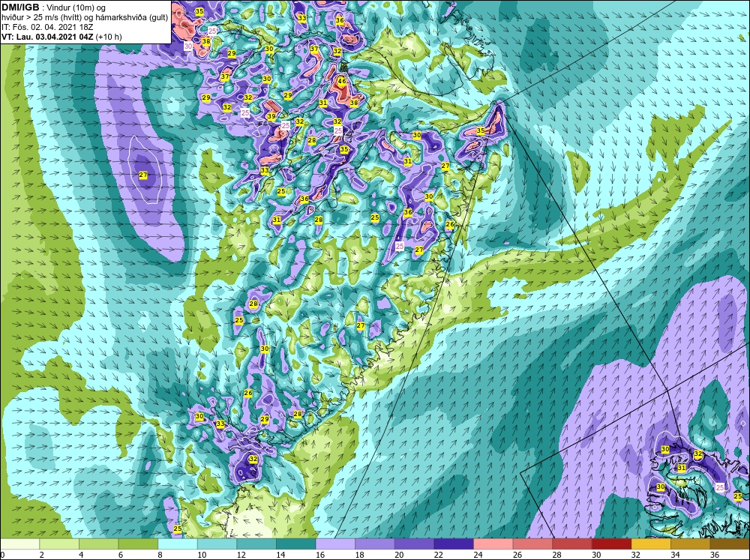Select legend swatch between 26 and 28
The image size is (750, 560).
[532, 544]
